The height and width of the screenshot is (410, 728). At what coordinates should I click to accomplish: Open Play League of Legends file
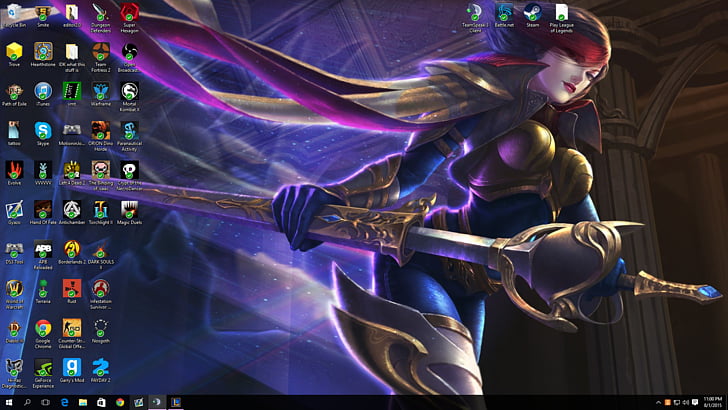click(x=561, y=18)
